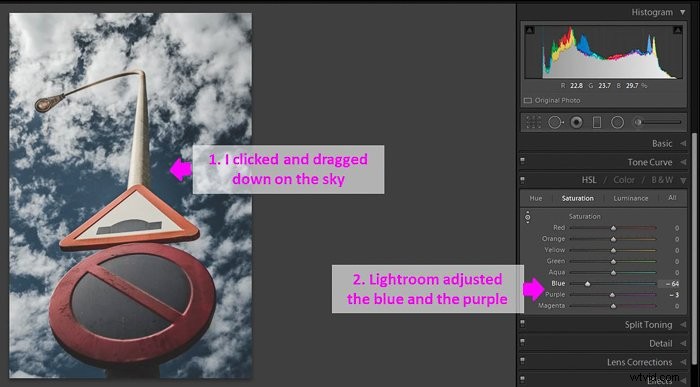
Task: Select HSL mode in panel header
Action: 589,180
